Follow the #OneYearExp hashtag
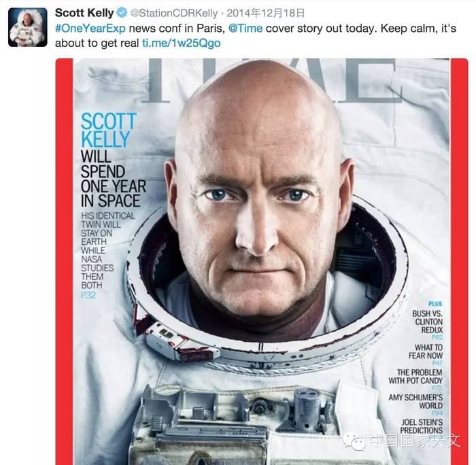476x465 pixels. (90, 29)
